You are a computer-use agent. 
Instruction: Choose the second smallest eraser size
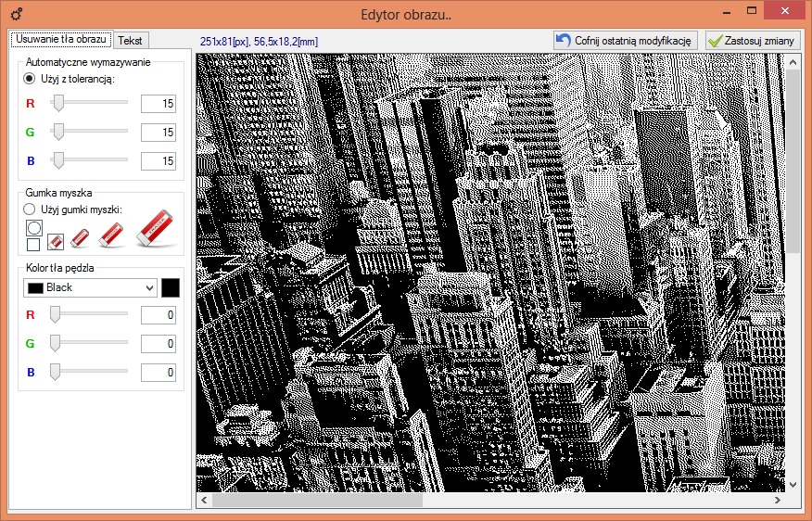point(79,238)
